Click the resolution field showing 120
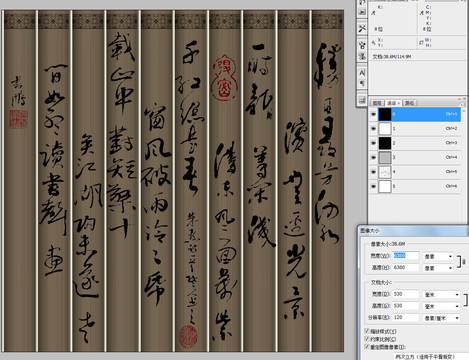 (x=406, y=317)
